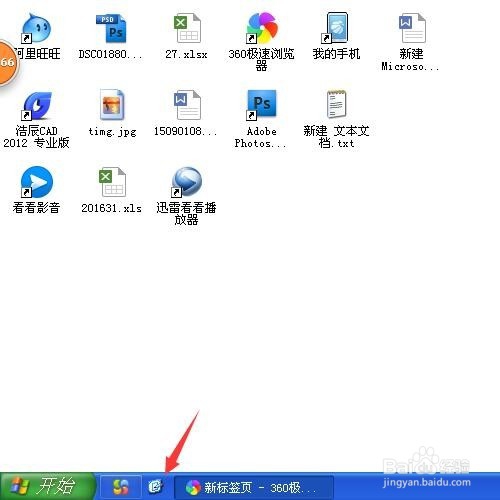Screen dimensions: 500x500
Task: Click the 27.xlsx file name label
Action: point(186,54)
